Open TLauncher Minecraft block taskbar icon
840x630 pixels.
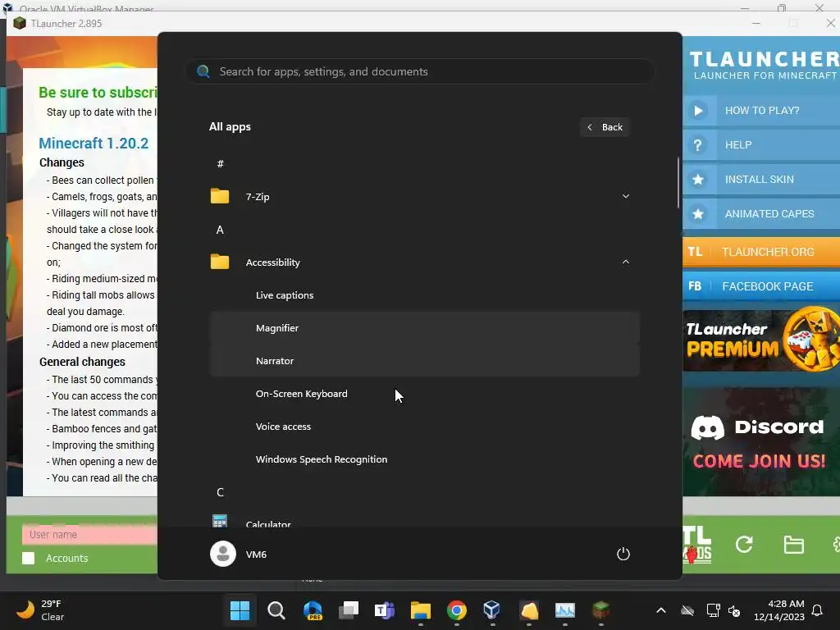click(601, 610)
